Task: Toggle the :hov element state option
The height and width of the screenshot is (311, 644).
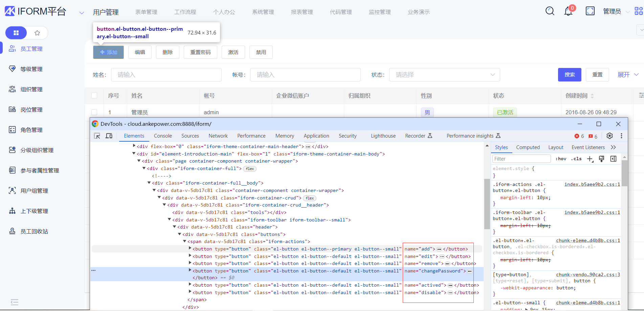Action: 561,159
